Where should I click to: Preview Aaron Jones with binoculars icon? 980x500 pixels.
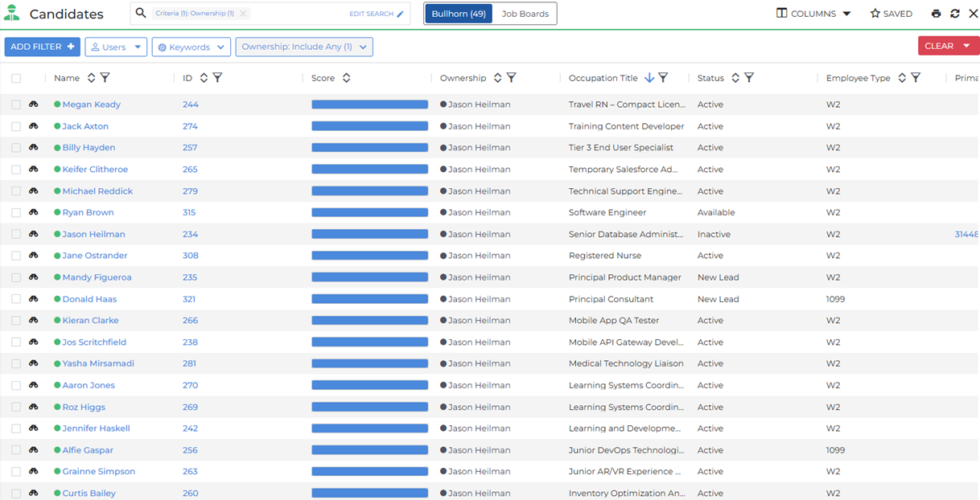coord(34,385)
